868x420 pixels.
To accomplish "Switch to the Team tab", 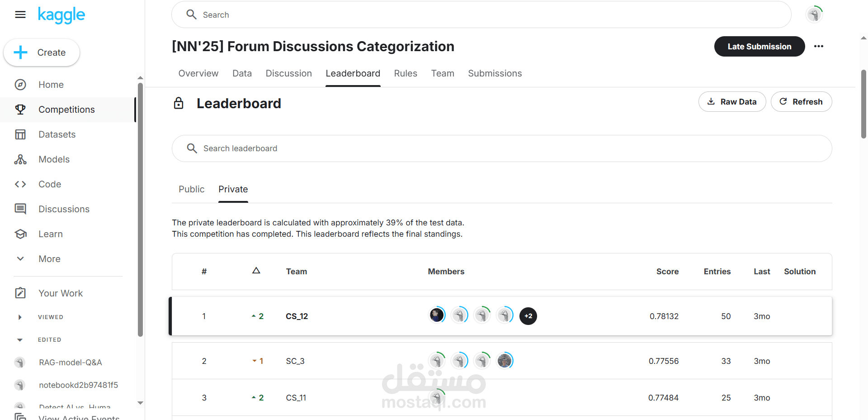I will click(x=443, y=73).
